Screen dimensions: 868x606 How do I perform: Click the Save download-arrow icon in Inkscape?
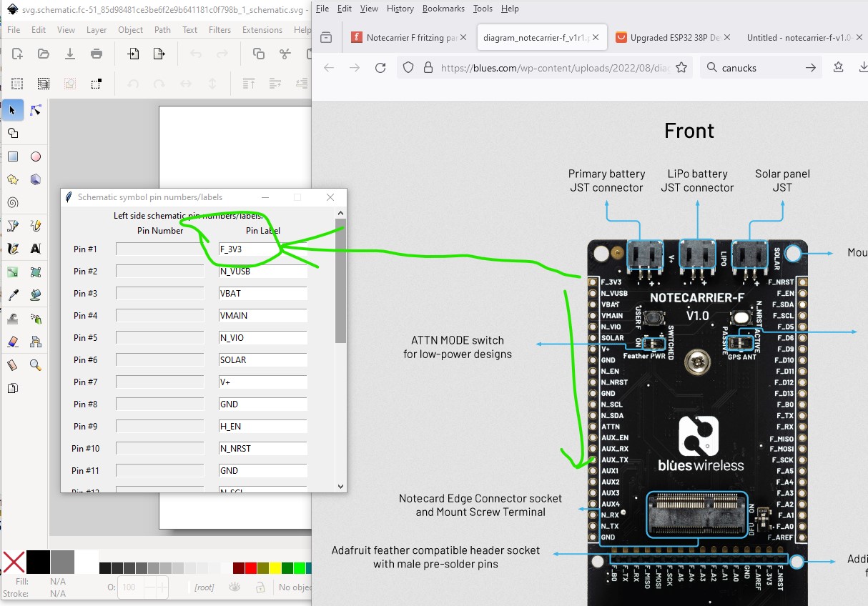coord(70,54)
